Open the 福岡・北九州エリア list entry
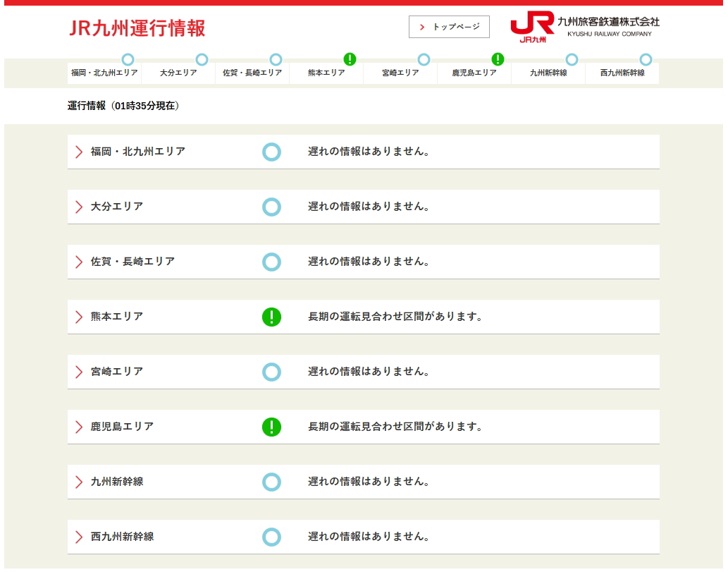The width and height of the screenshot is (728, 572). coord(364,152)
